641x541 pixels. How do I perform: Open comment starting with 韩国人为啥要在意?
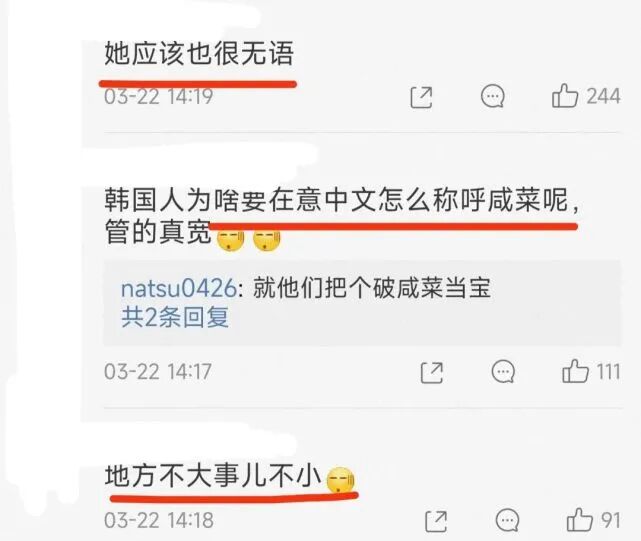(x=342, y=216)
